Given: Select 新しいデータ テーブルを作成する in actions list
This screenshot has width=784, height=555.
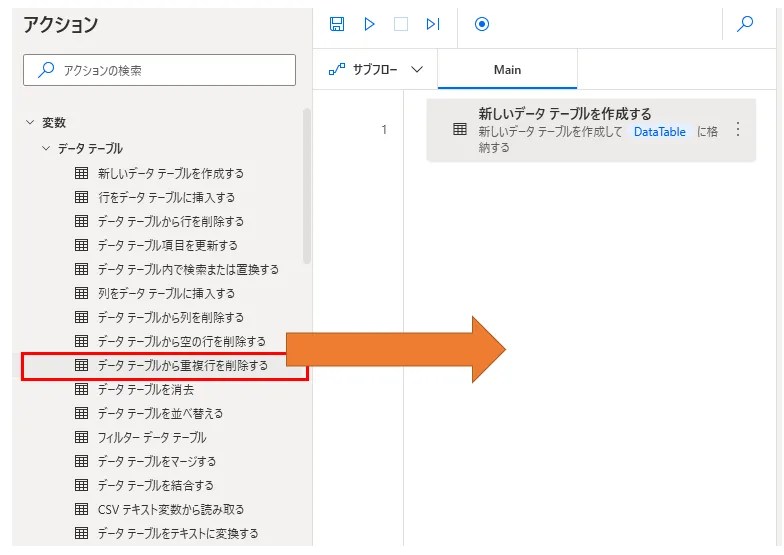Looking at the screenshot, I should [x=170, y=173].
